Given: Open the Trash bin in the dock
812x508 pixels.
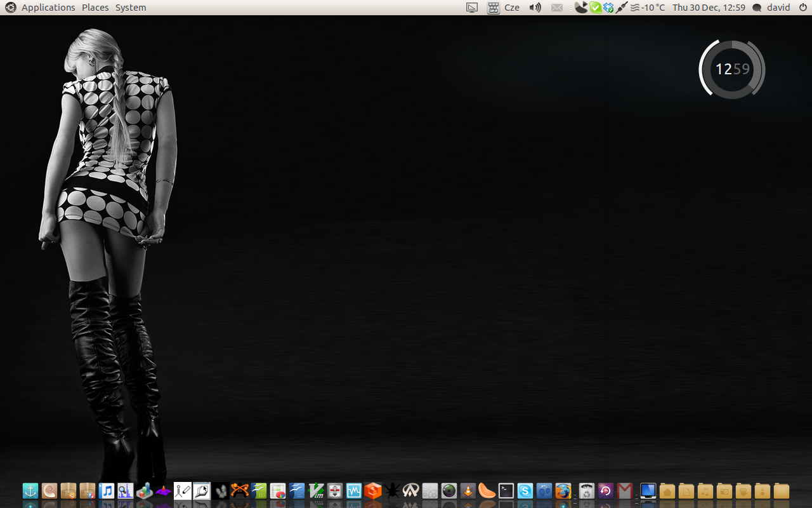Looking at the screenshot, I should coord(587,491).
